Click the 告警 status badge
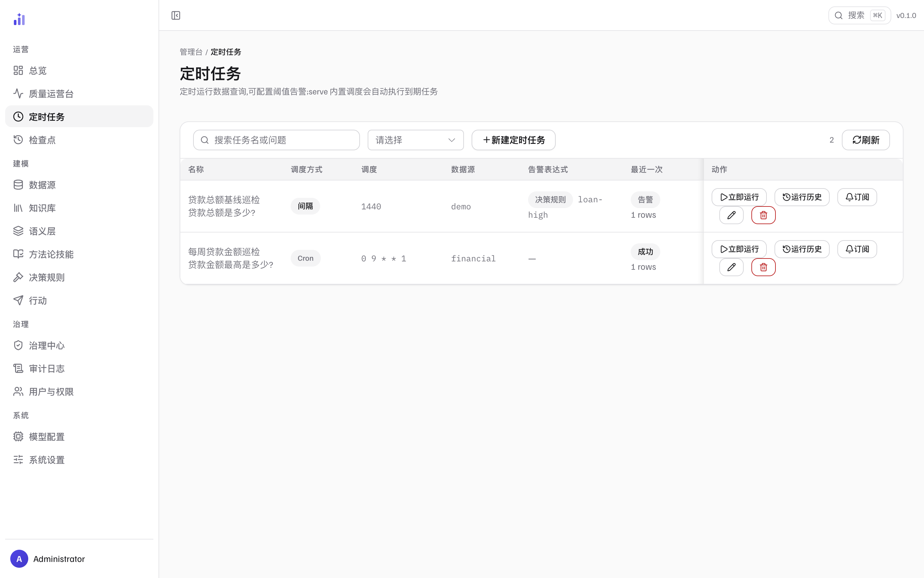This screenshot has height=578, width=924. pos(645,199)
